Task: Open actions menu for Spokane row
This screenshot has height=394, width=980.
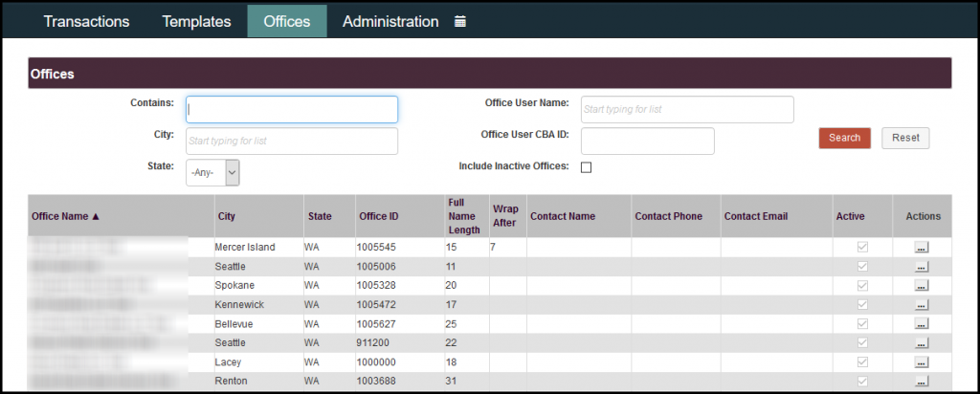Action: tap(922, 285)
